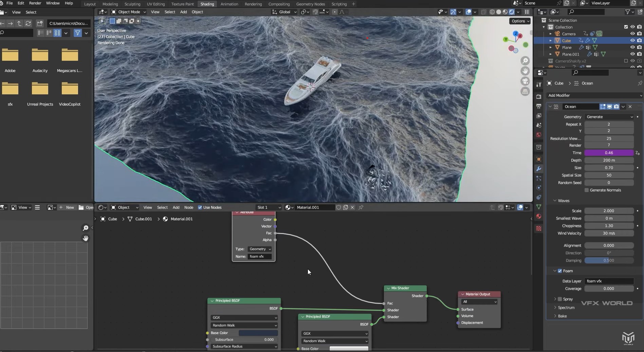Refresh the file browser listing
The image size is (644, 352).
point(28,23)
